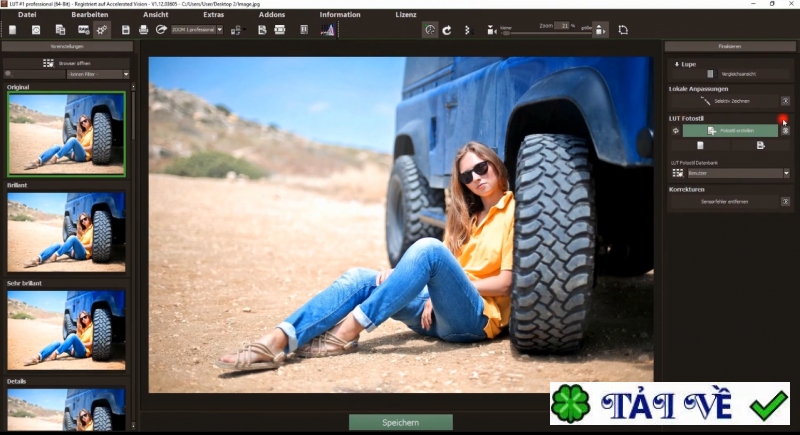Click the Fotostil erstellen button
This screenshot has width=800, height=435.
[730, 131]
